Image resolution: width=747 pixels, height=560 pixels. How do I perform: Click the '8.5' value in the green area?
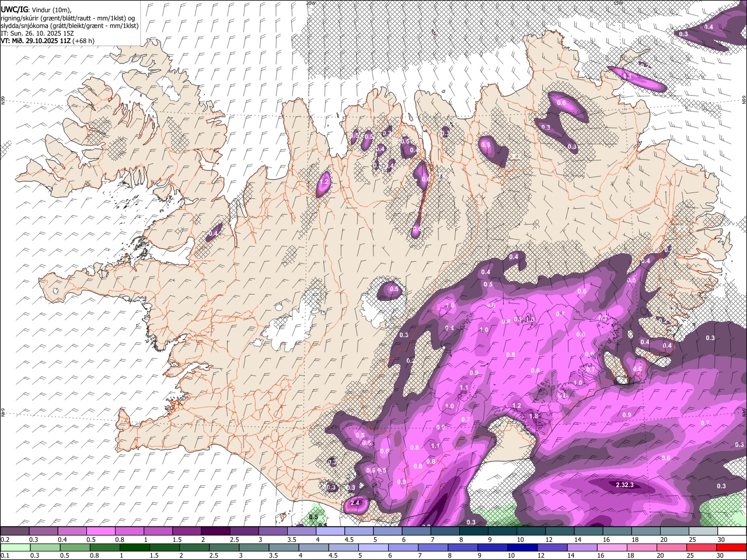pos(313,517)
